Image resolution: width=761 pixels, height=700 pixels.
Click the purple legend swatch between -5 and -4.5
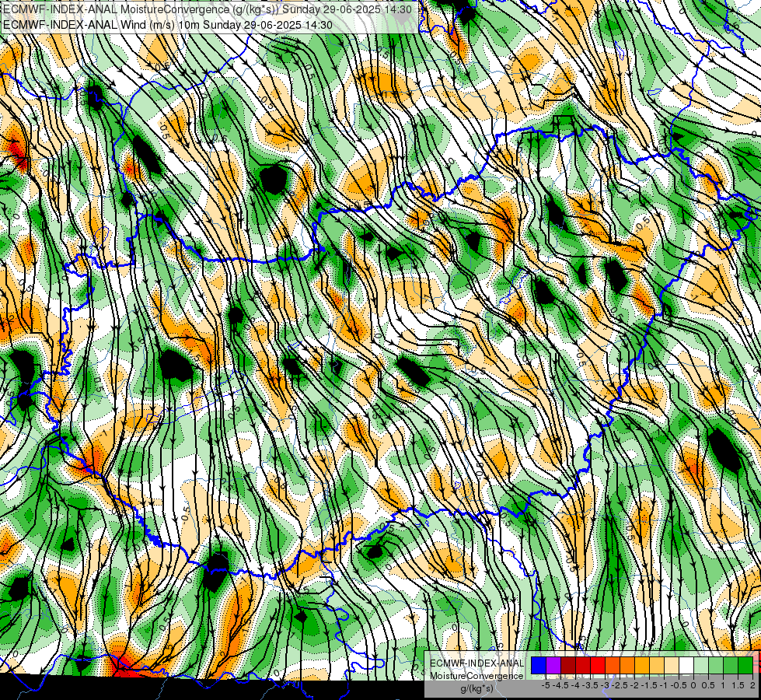[x=553, y=666]
